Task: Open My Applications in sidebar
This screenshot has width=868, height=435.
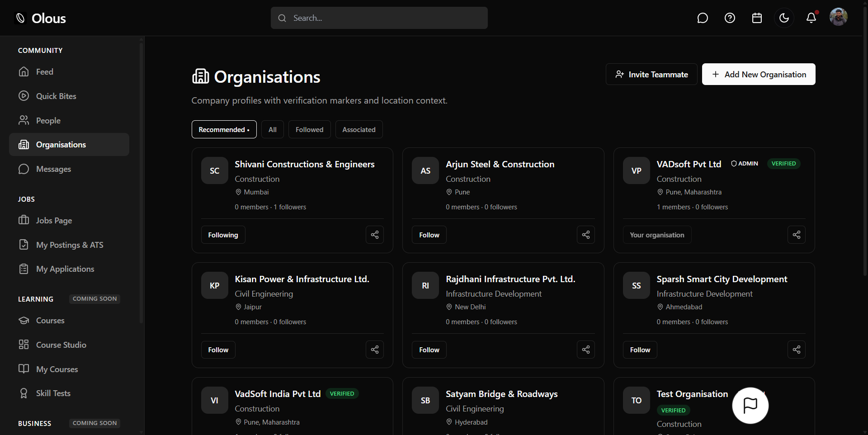Action: coord(69,269)
